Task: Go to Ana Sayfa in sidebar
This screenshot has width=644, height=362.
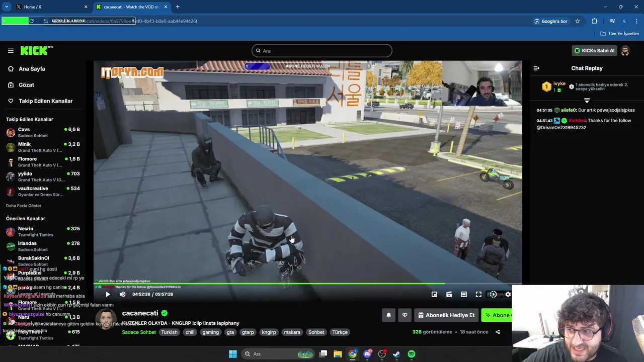Action: 32,69
